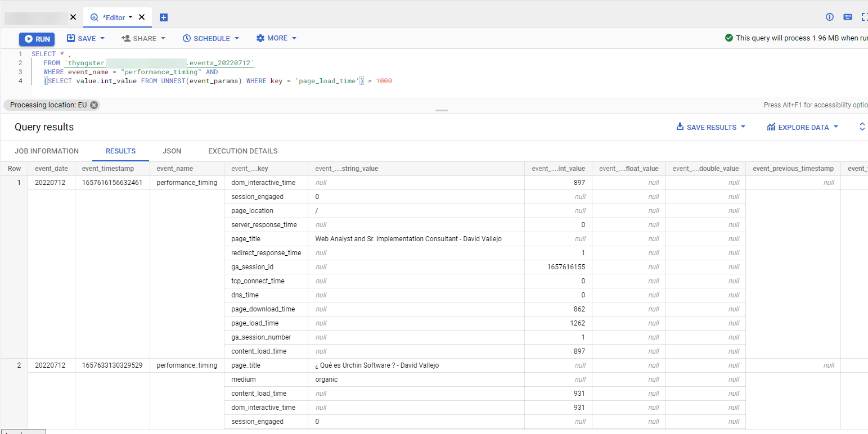This screenshot has height=434, width=868.
Task: Open keyboard shortcuts icon
Action: point(847,17)
